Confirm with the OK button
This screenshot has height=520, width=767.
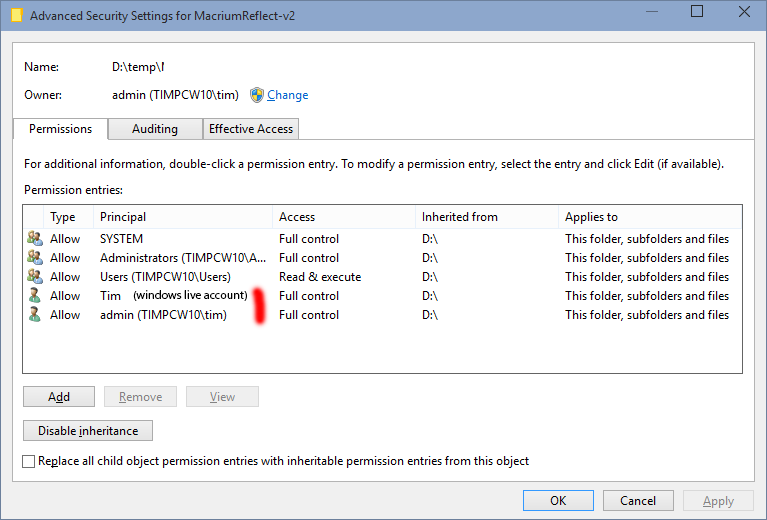(558, 500)
